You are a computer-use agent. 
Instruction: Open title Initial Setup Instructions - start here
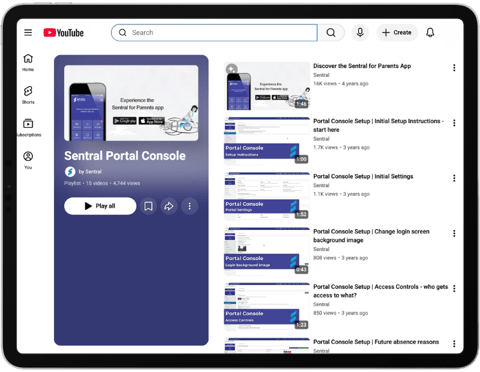(x=378, y=125)
